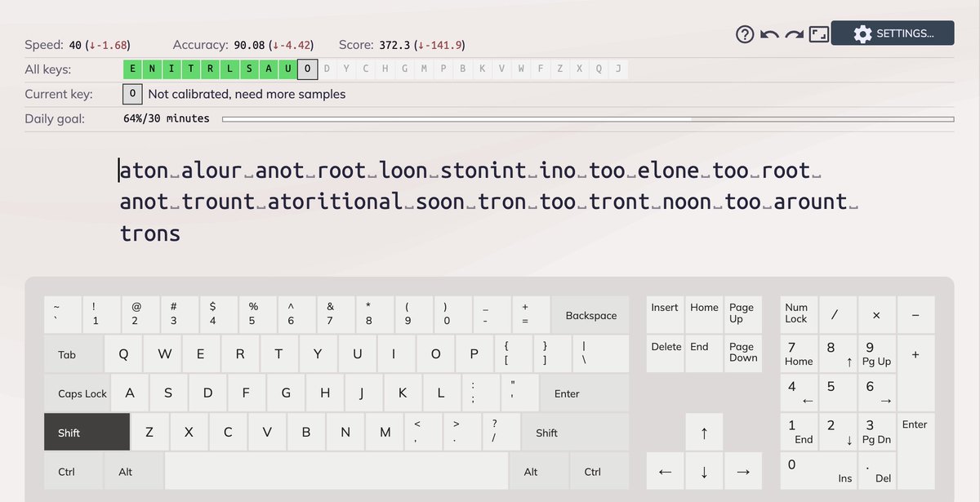Image resolution: width=980 pixels, height=502 pixels.
Task: Click the undo arrow icon
Action: [769, 34]
